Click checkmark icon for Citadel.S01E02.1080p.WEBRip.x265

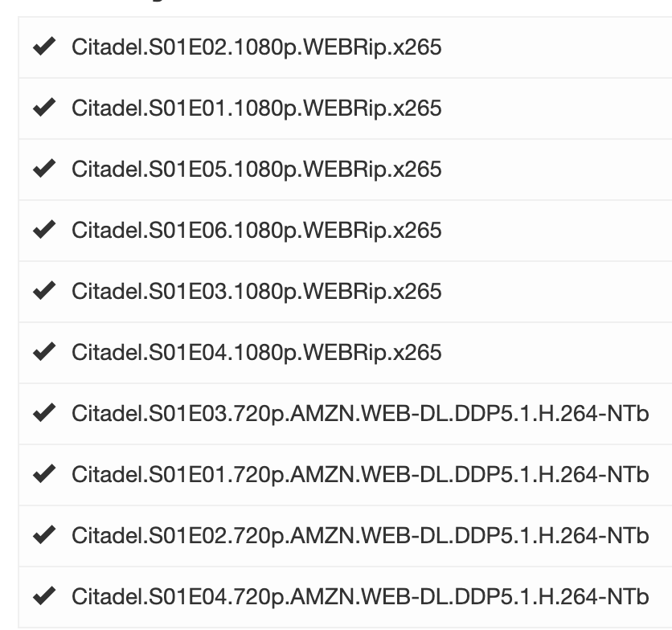point(44,47)
